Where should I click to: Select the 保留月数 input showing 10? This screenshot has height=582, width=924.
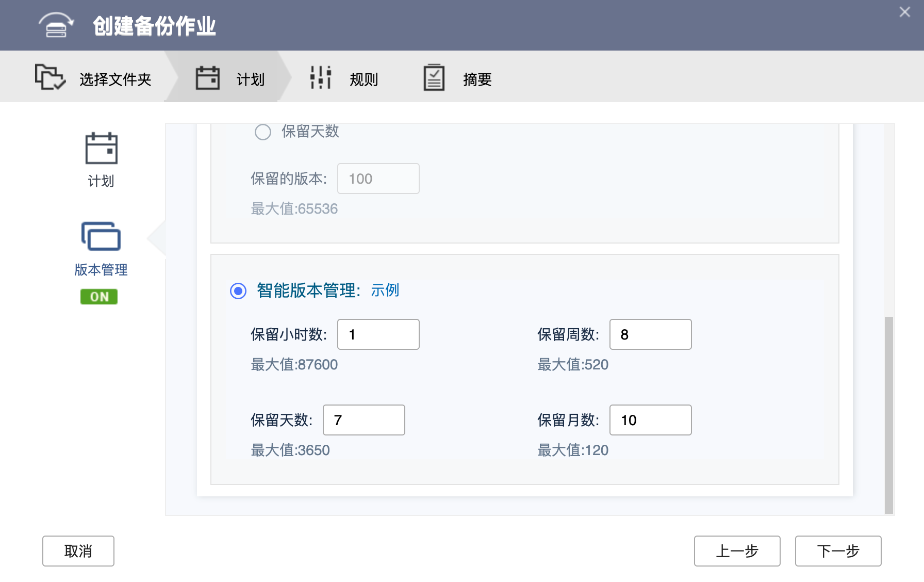(650, 420)
